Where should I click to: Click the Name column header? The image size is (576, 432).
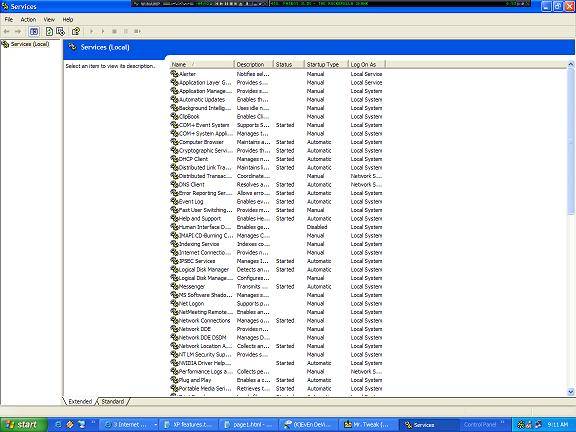coord(202,64)
